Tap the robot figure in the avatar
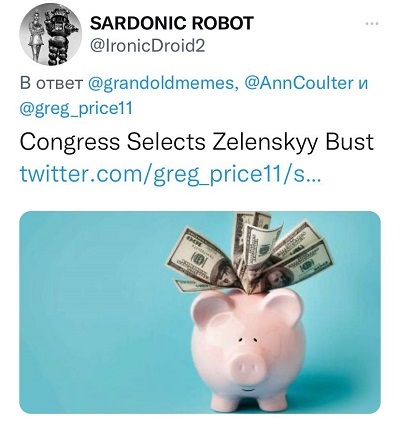This screenshot has width=400, height=424. click(x=61, y=37)
